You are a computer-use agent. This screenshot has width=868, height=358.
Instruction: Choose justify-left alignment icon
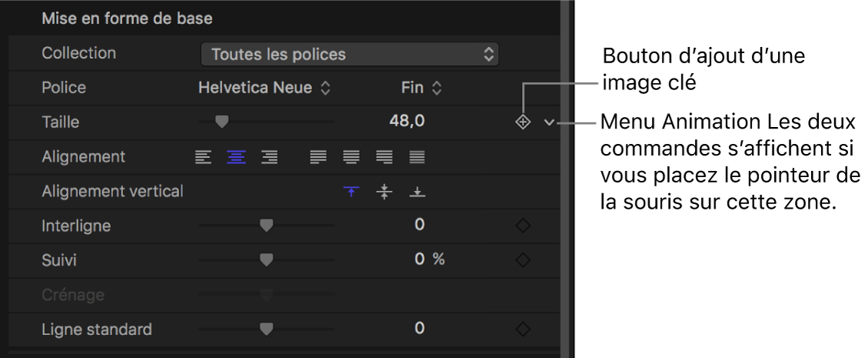point(318,157)
